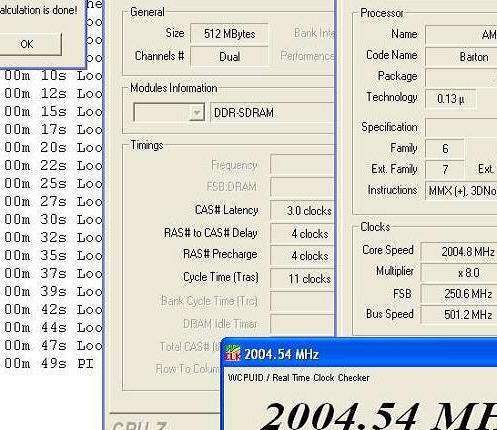Click the DDR-SDRAM module type field
This screenshot has height=430, width=497.
[272, 113]
